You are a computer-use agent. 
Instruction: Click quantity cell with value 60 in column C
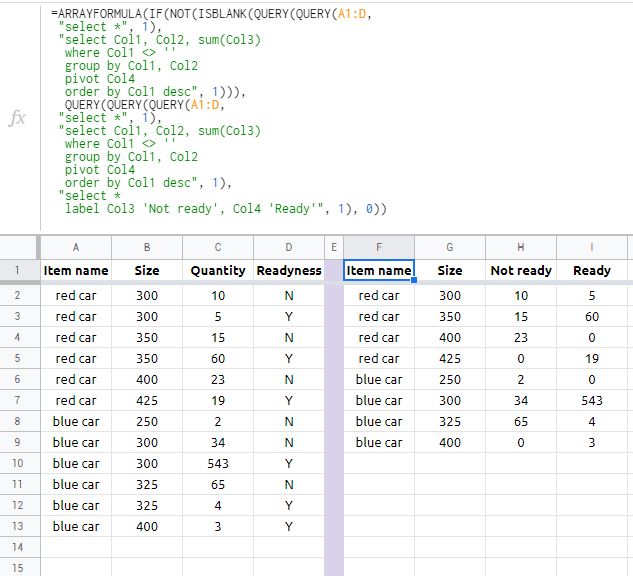218,358
